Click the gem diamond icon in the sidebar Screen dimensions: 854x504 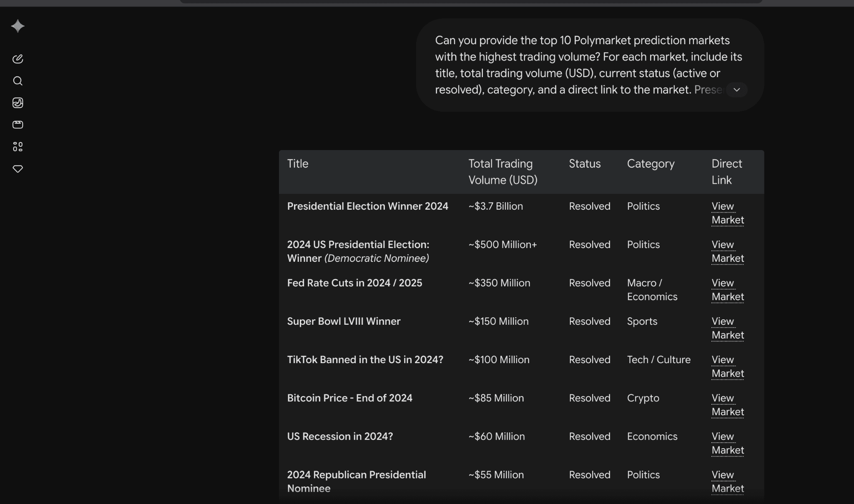pos(18,169)
